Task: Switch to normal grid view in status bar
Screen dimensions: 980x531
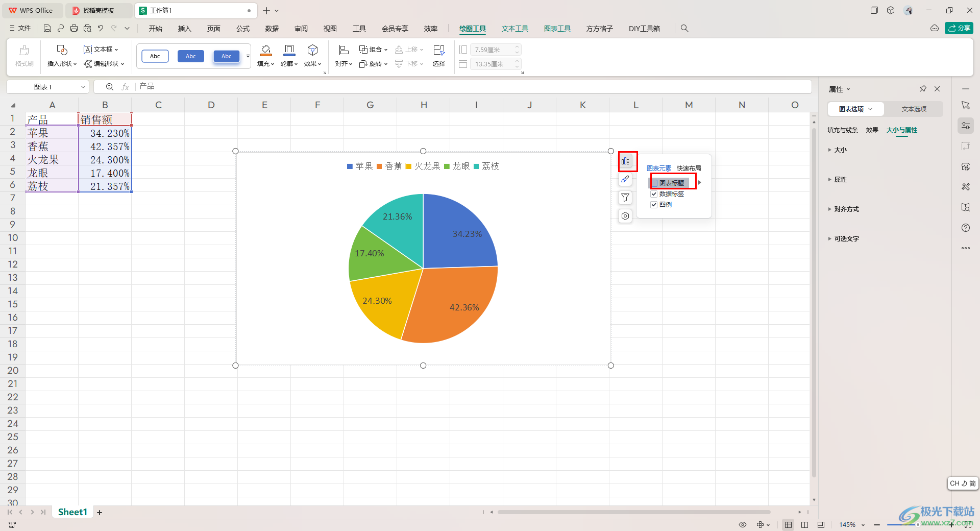Action: pos(789,525)
